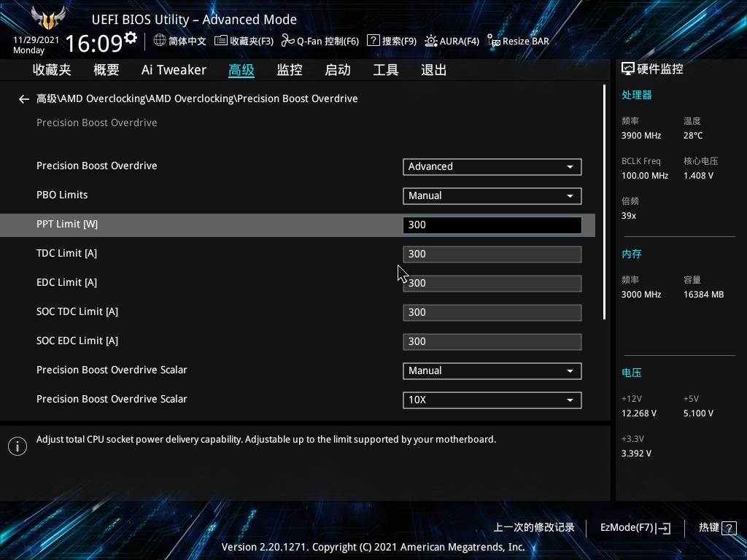Click the settings list vertical scrollbar
The height and width of the screenshot is (560, 747).
pos(604,203)
